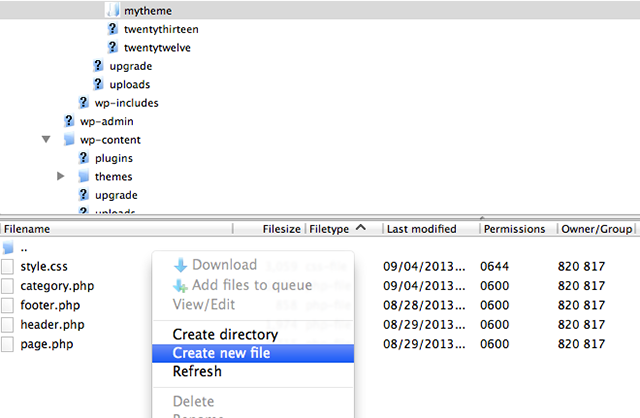Click the Add files to queue icon

coord(180,285)
